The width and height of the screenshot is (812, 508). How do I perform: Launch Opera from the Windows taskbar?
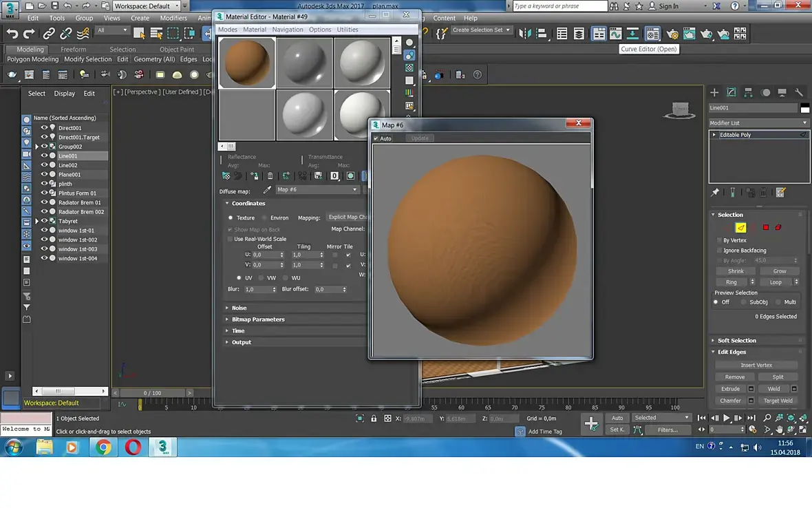[x=133, y=447]
